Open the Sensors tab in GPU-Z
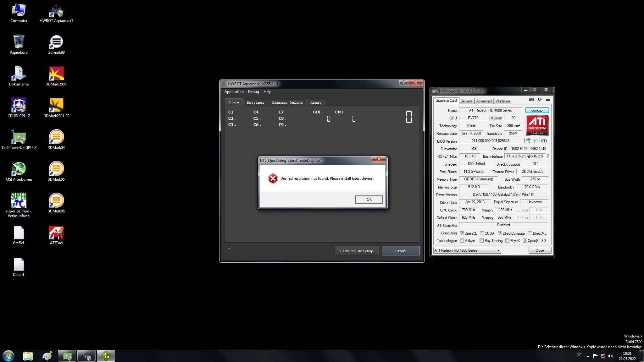The image size is (644, 362). (x=466, y=101)
